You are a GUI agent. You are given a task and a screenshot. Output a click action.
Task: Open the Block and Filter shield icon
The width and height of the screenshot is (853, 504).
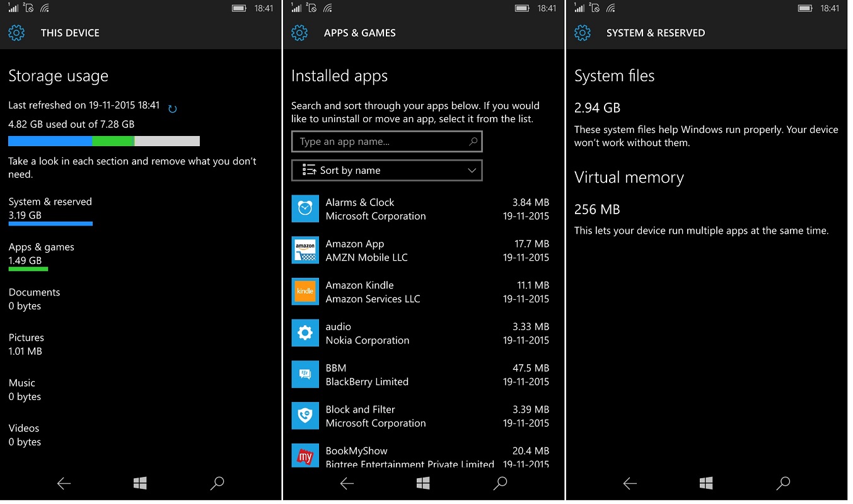pos(305,416)
